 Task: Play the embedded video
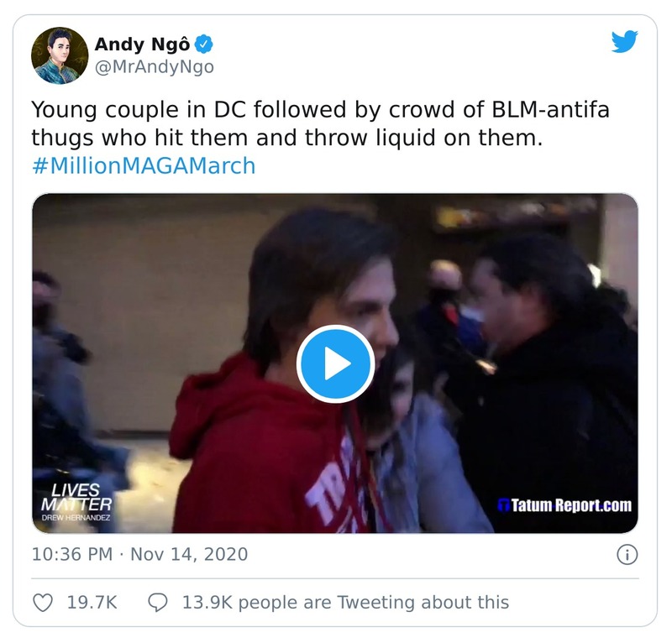(335, 363)
